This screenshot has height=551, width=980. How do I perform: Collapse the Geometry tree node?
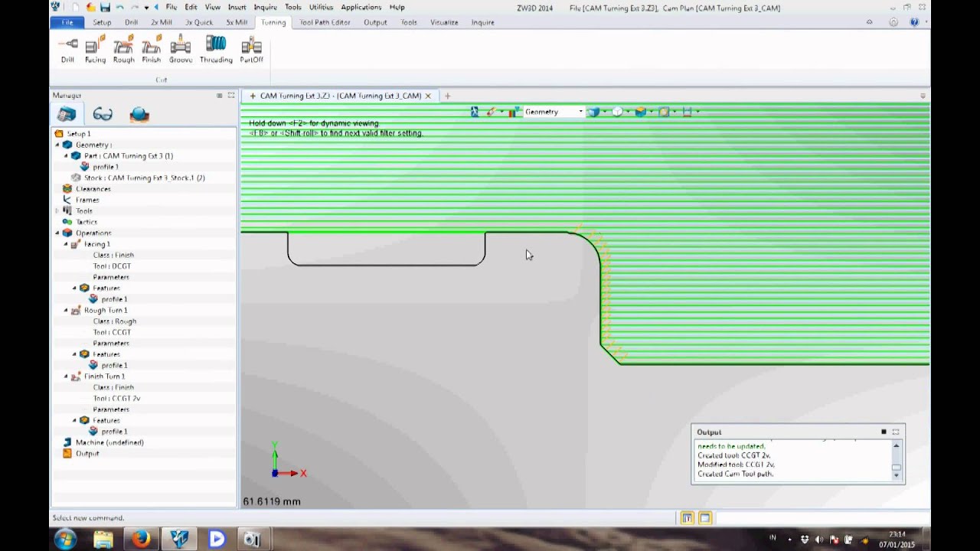click(x=57, y=145)
